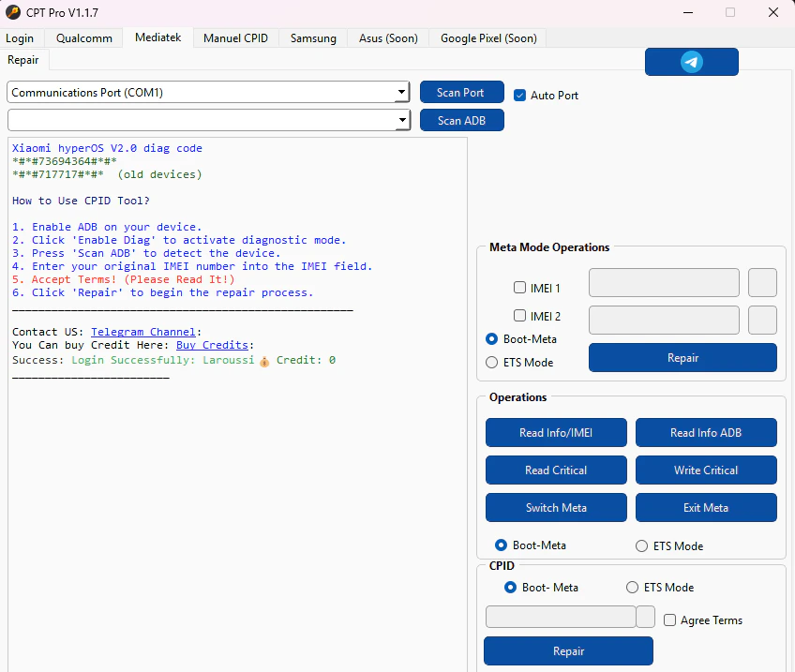Click the '*#*#73694364#*#*' diag code text
This screenshot has height=672, width=795.
click(x=65, y=161)
